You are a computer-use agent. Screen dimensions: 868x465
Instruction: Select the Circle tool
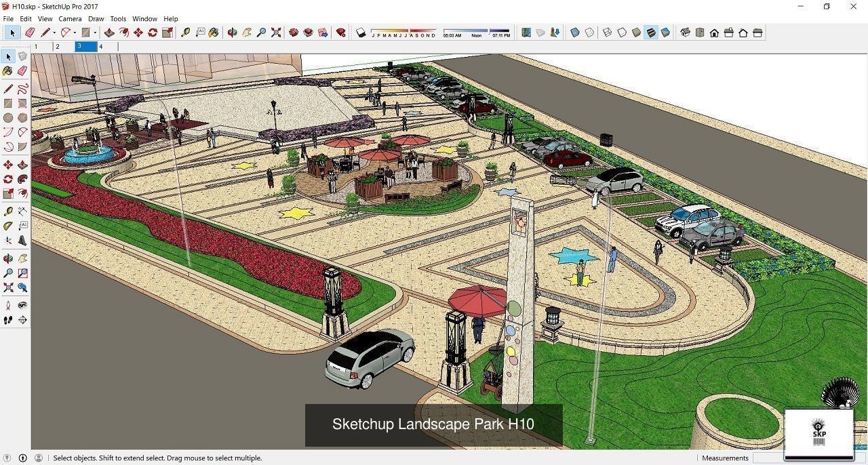point(8,117)
